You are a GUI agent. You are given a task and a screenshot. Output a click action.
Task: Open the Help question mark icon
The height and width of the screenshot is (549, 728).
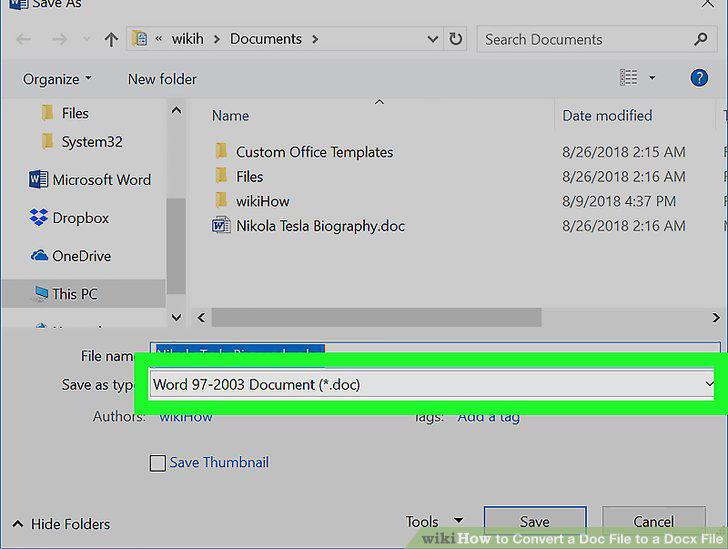pos(699,78)
